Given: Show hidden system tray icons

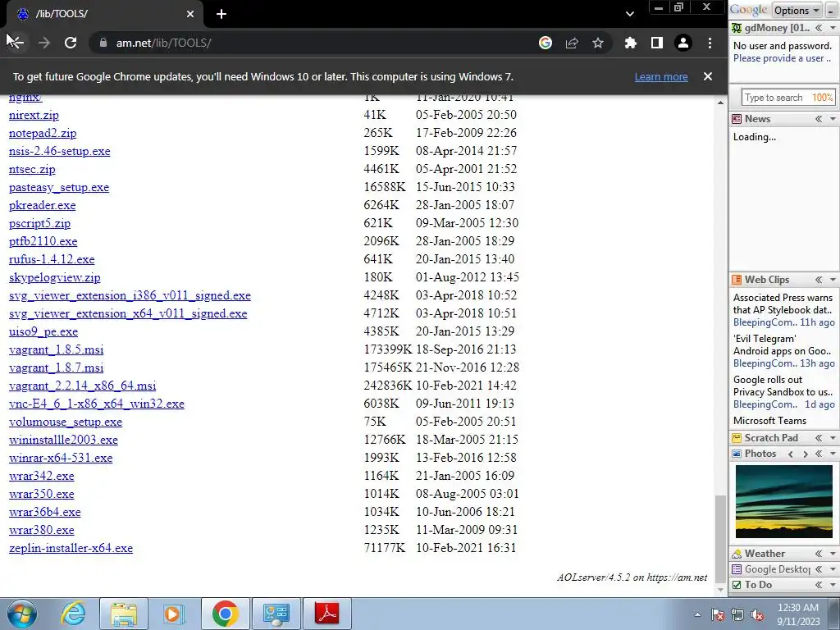Looking at the screenshot, I should 697,614.
